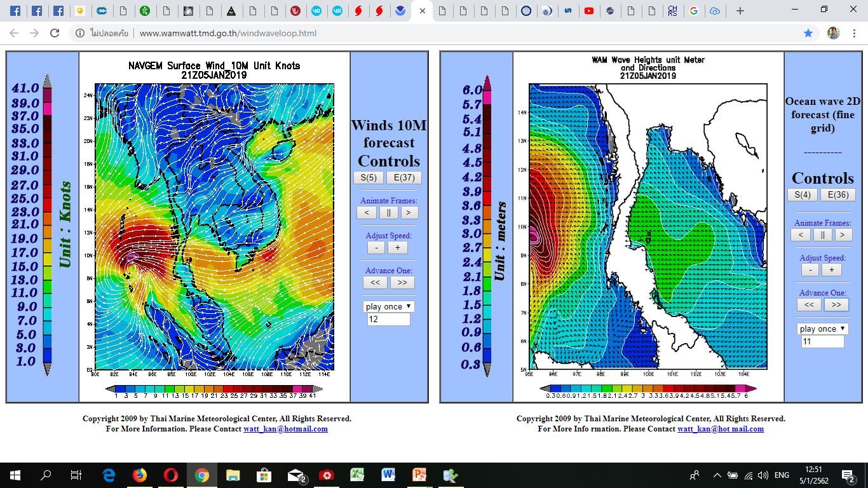Decrease wave animation speed with minus
The width and height of the screenshot is (868, 488).
point(810,270)
